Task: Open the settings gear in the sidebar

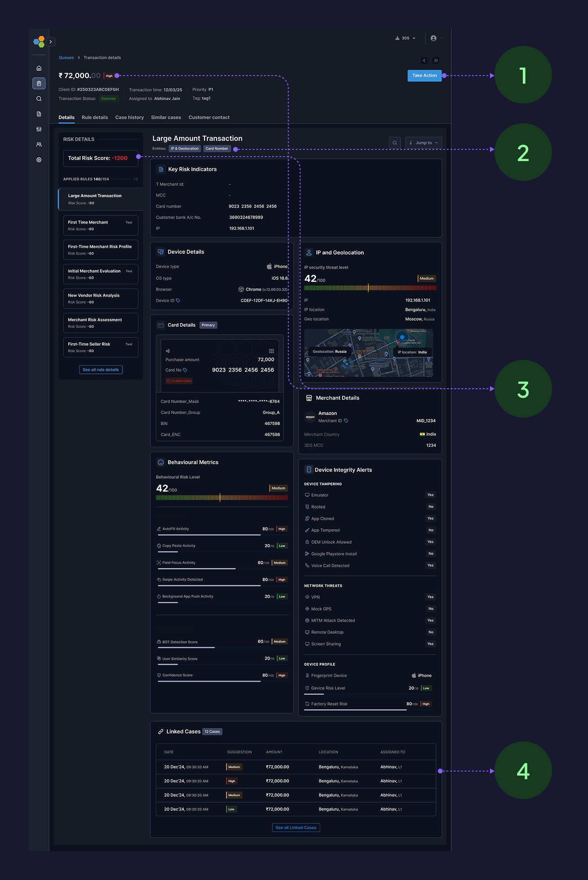Action: click(39, 160)
